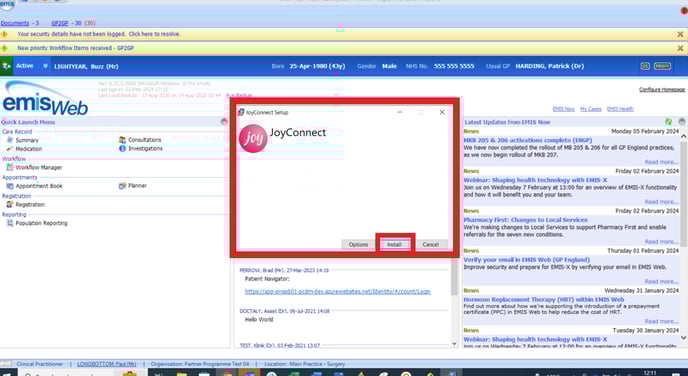Dismiss the new priority Workflow Items notification
This screenshot has width=688, height=376.
(x=680, y=48)
